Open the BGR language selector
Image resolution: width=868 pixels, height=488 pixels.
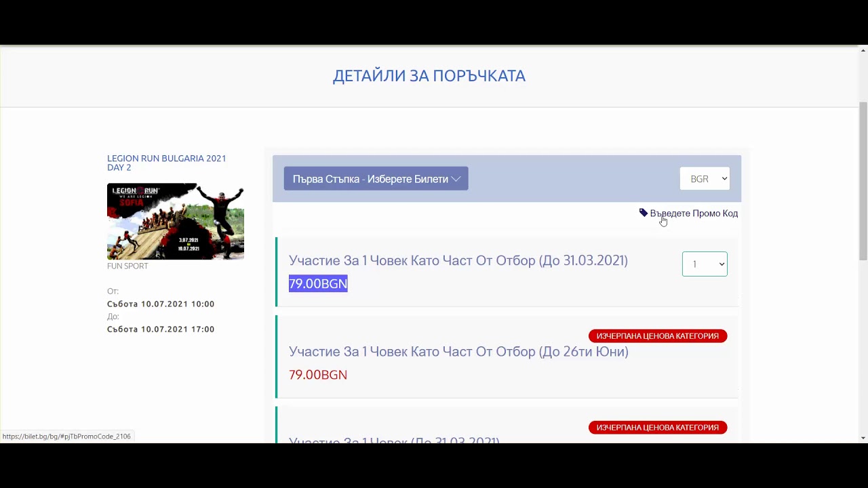pyautogui.click(x=705, y=179)
